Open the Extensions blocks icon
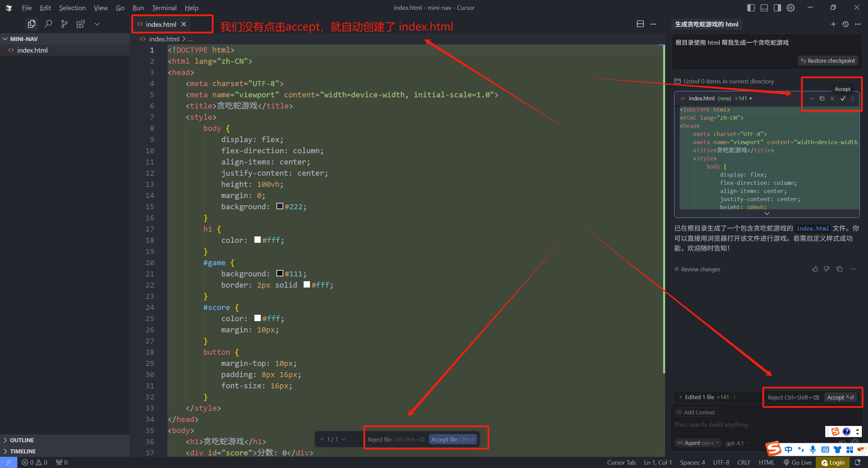 pos(80,24)
